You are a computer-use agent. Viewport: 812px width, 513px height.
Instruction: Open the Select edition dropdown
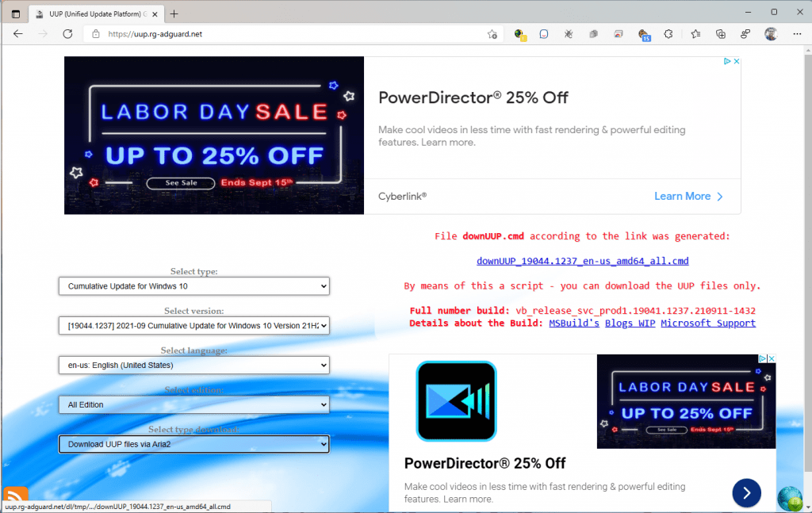[x=193, y=404]
